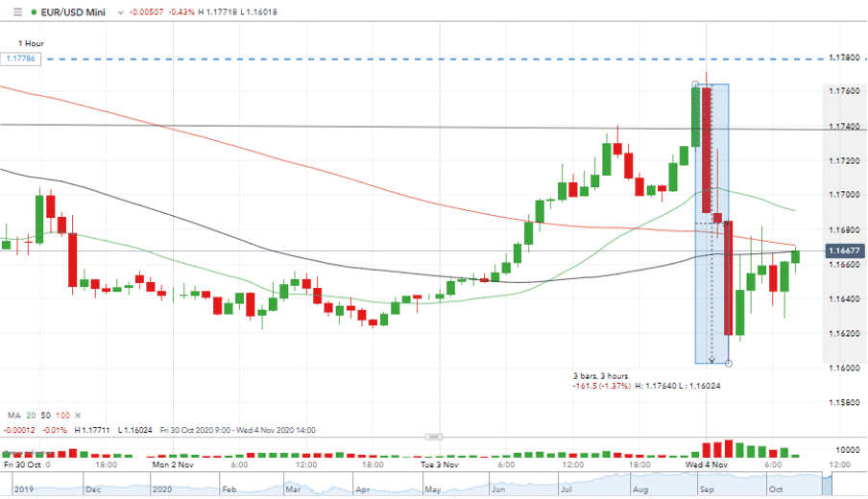Click 2020 in the bottom navigator
Viewport: 868px width, 499px height.
point(162,489)
